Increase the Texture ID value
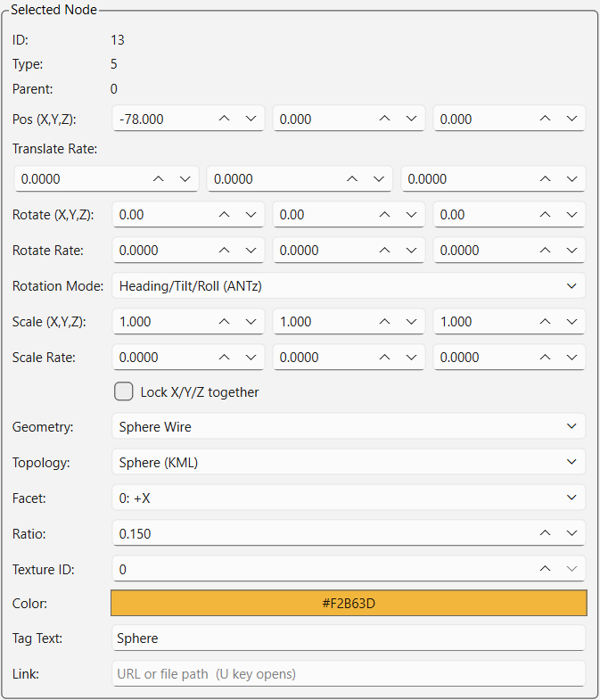The image size is (600, 700). [x=545, y=569]
